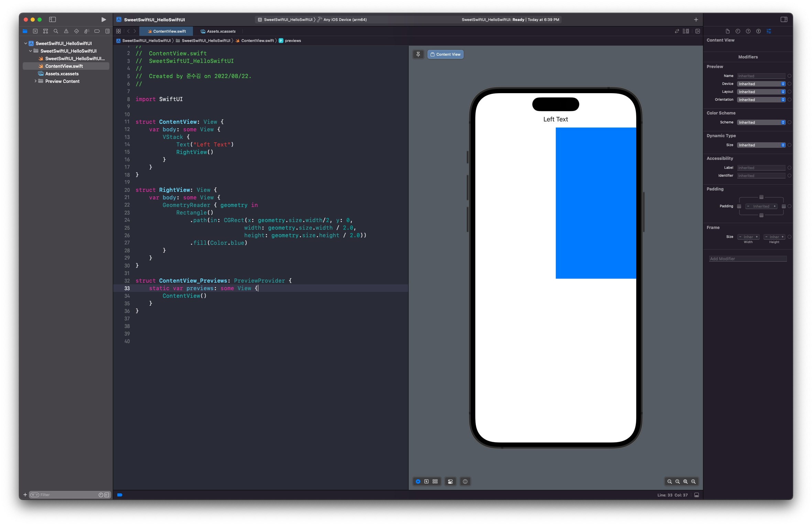This screenshot has height=525, width=812.
Task: Switch to selectable preview mode
Action: click(426, 481)
